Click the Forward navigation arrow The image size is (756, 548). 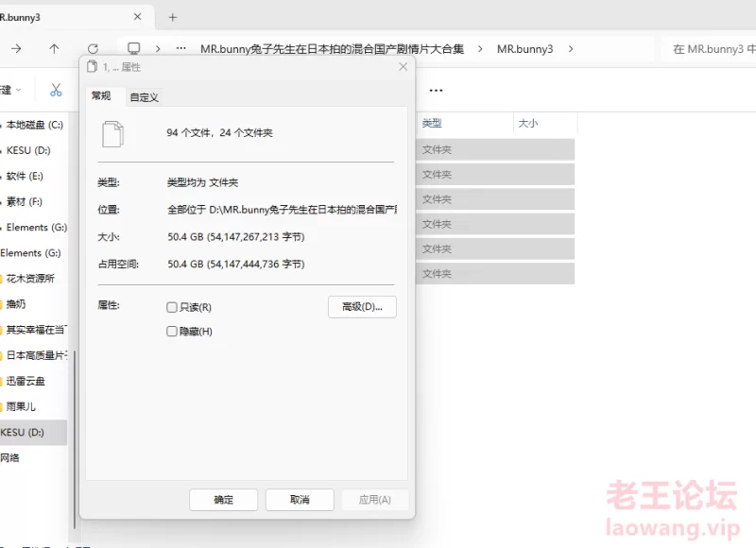pyautogui.click(x=16, y=49)
